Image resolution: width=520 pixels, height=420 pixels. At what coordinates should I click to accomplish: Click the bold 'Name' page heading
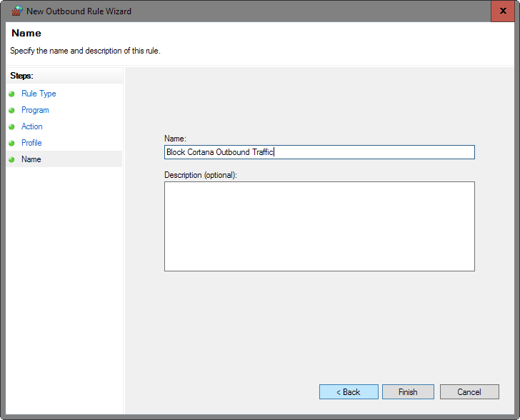click(x=26, y=33)
